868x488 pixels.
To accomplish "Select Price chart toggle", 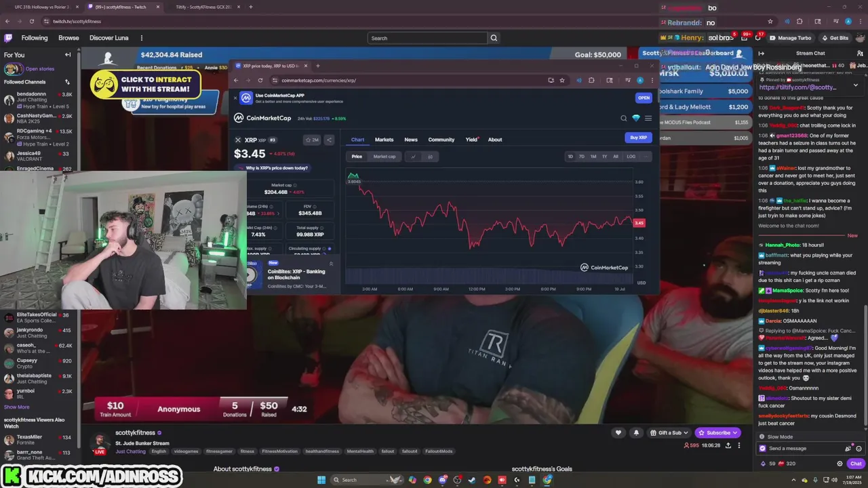I will 357,157.
